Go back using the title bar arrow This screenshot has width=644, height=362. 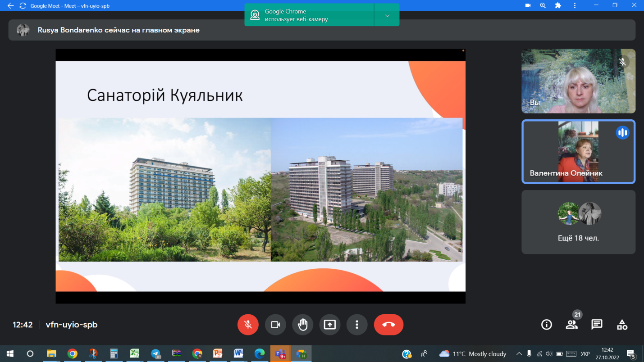(x=11, y=6)
